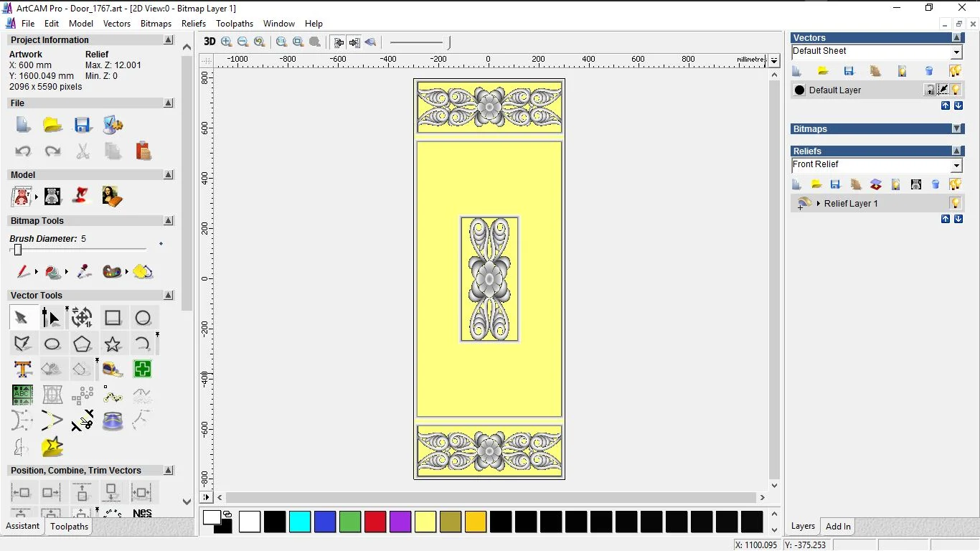The image size is (980, 551).
Task: Select the Create Rectangle vector tool
Action: click(113, 318)
